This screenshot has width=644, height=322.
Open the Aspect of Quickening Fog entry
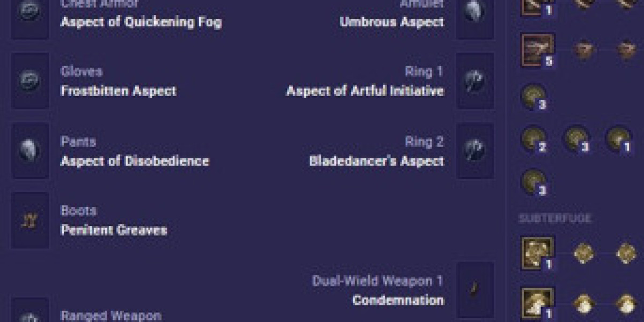tap(141, 22)
